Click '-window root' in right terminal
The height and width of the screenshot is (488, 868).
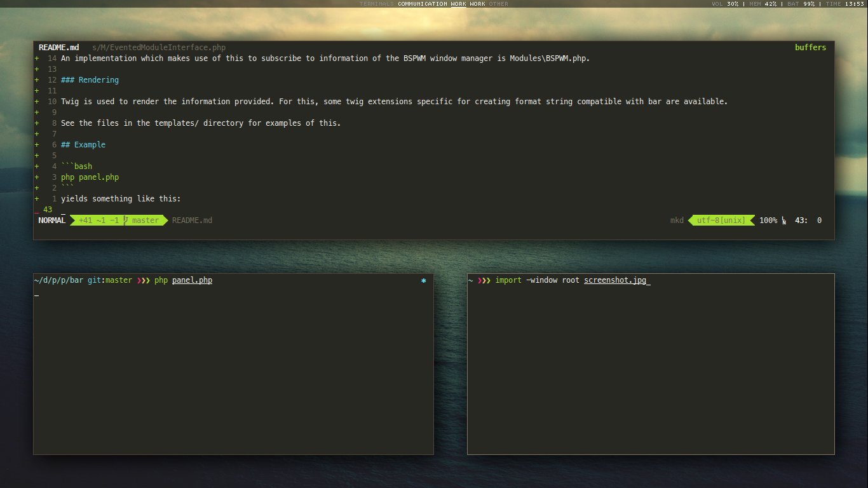pyautogui.click(x=553, y=280)
